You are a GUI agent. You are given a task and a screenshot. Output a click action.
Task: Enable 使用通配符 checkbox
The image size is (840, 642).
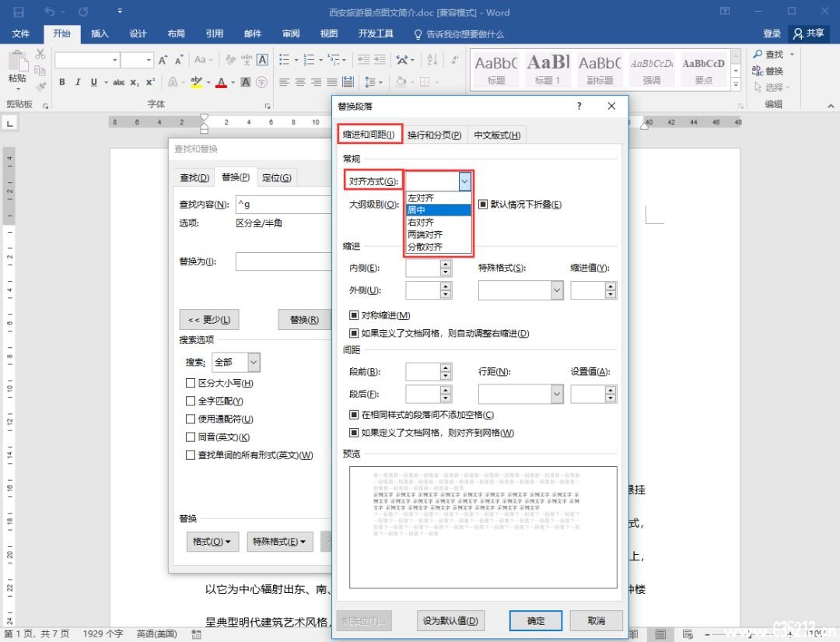191,419
